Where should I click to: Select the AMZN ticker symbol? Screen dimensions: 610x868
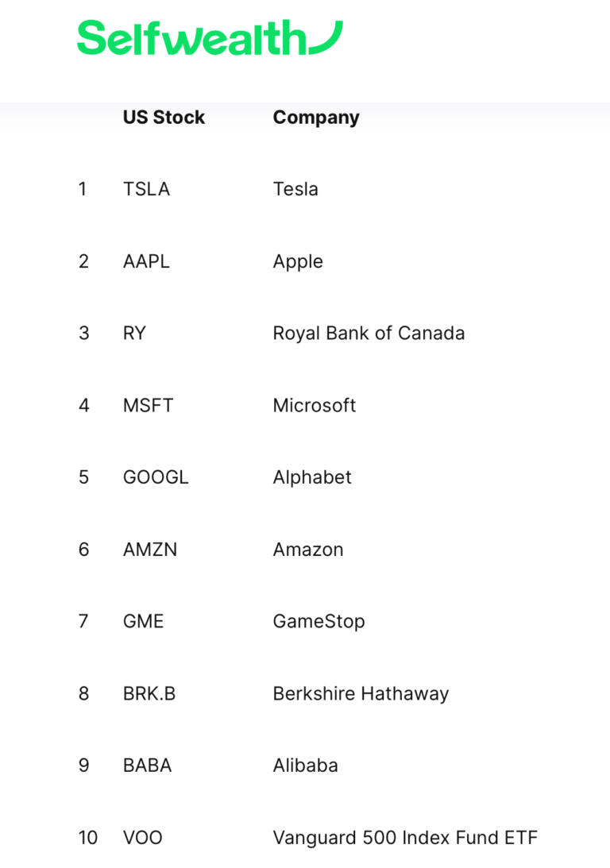150,550
